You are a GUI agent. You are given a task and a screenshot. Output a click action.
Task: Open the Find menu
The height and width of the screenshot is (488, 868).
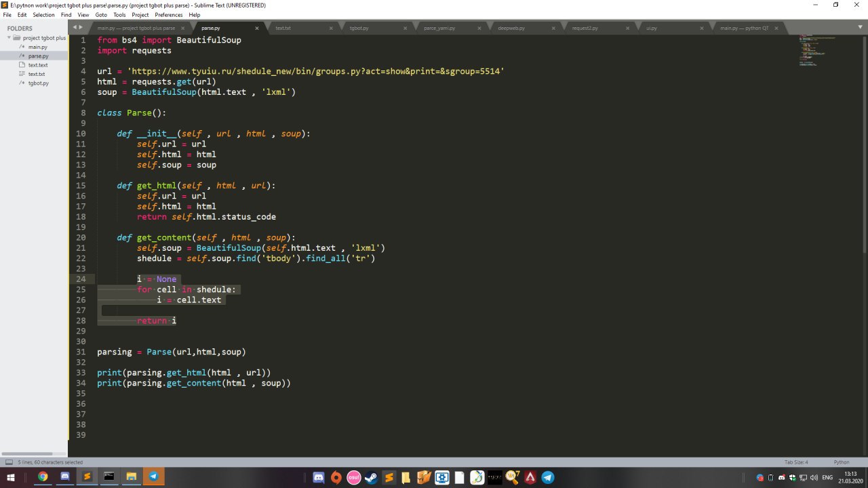coord(66,14)
